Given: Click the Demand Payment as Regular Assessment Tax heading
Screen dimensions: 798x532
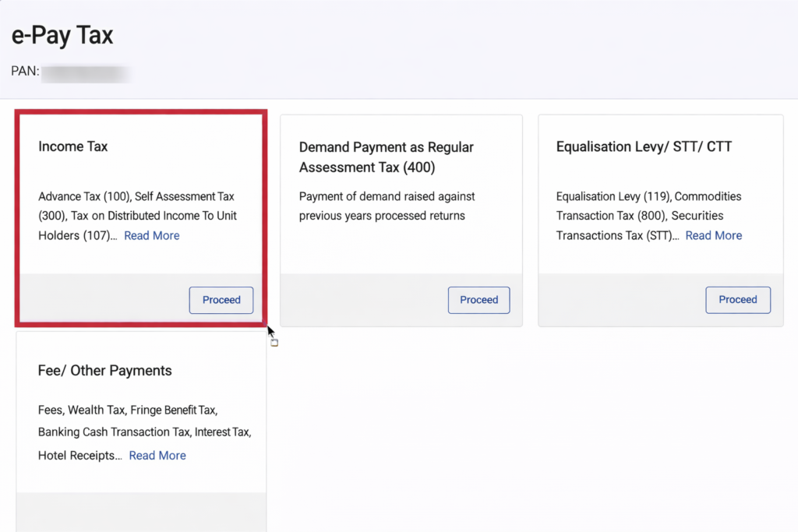Looking at the screenshot, I should [386, 157].
